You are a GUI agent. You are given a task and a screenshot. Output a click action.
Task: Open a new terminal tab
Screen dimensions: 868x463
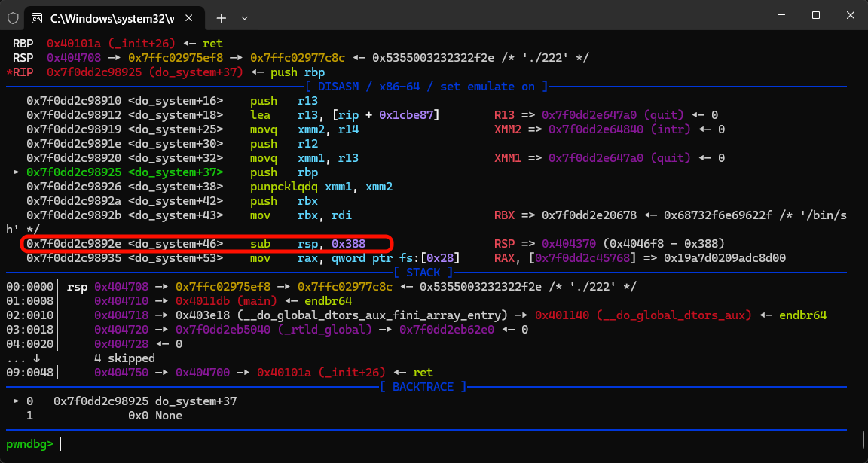(x=221, y=18)
